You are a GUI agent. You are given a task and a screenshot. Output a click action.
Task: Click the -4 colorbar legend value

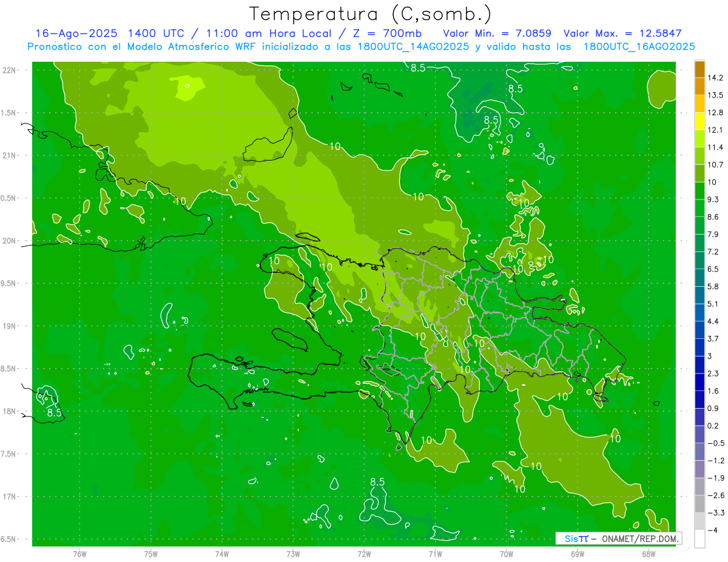[714, 530]
